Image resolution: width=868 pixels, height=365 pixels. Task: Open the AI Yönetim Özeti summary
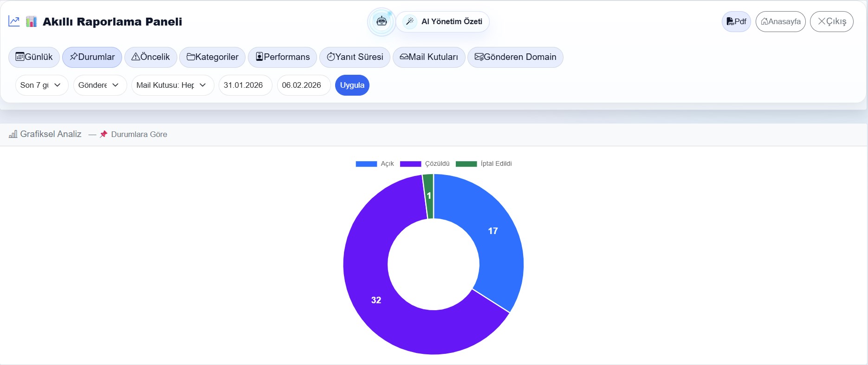click(443, 22)
